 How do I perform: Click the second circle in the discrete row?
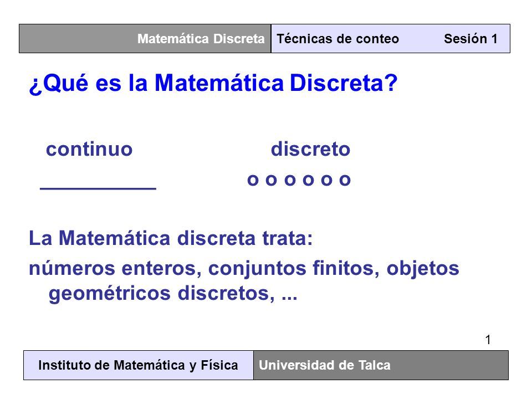(x=271, y=180)
